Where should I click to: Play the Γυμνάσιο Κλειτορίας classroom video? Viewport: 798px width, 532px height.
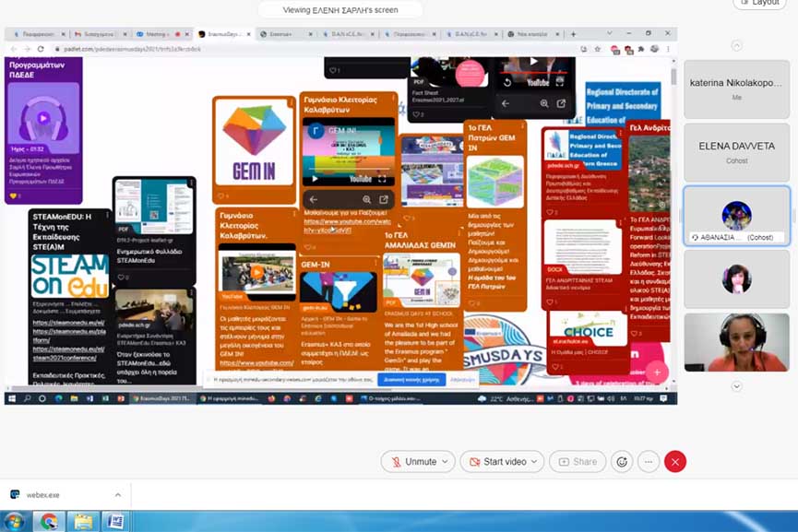click(257, 273)
